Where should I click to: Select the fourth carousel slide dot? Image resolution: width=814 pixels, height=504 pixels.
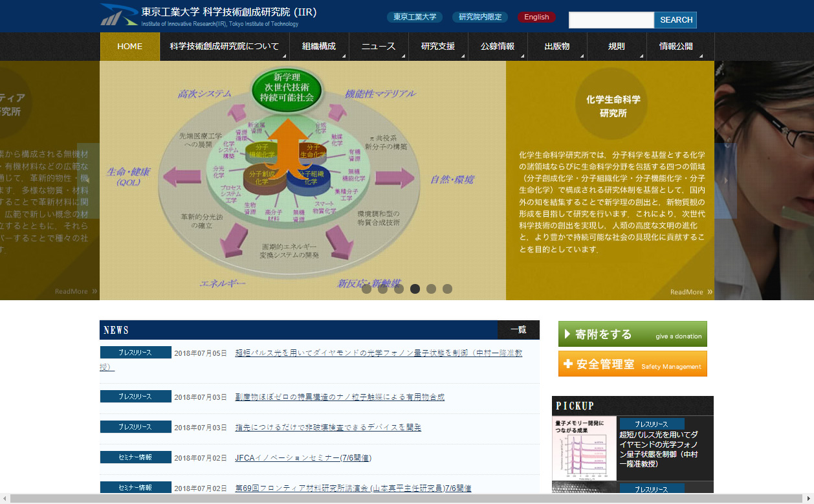[415, 289]
